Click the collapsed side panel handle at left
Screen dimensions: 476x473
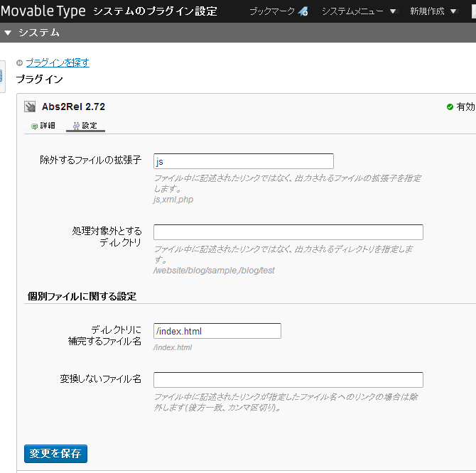(2, 77)
